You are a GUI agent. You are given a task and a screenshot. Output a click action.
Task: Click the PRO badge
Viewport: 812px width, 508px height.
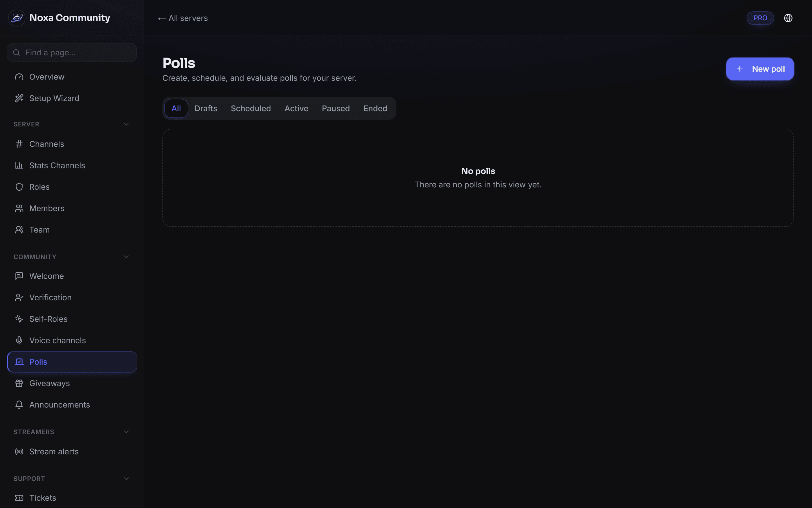pos(760,18)
